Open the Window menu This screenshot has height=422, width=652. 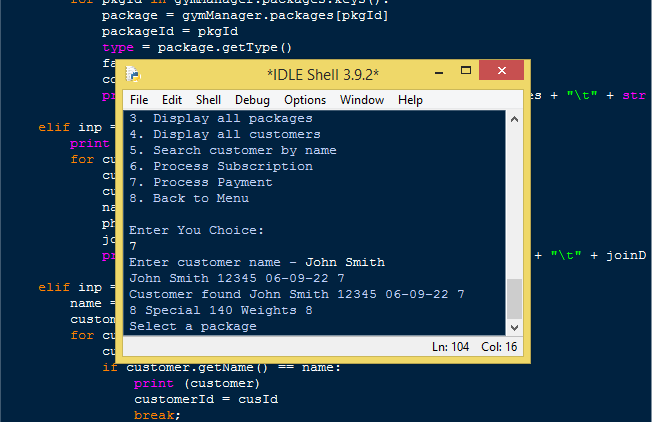click(x=361, y=100)
